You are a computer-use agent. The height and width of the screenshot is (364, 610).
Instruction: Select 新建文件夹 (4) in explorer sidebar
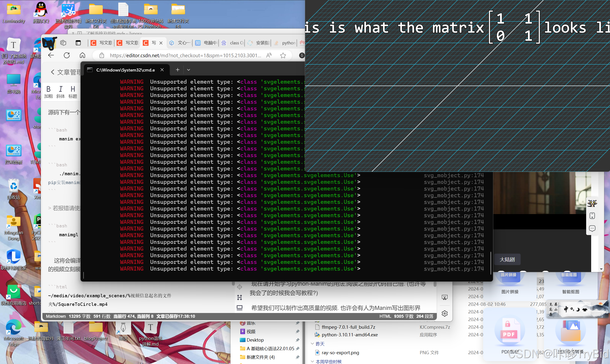(257, 357)
